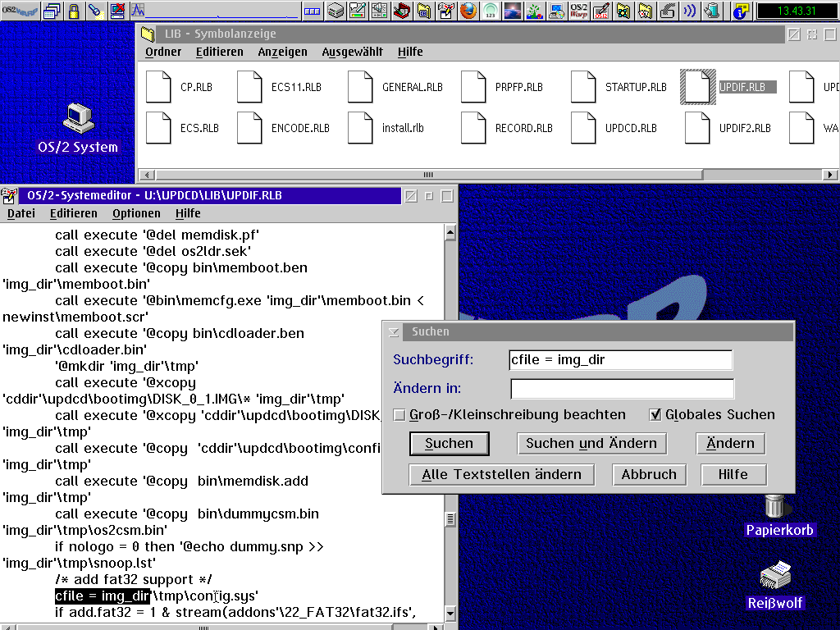This screenshot has height=630, width=840.
Task: Focus the Suchbegriff input field
Action: [x=621, y=360]
